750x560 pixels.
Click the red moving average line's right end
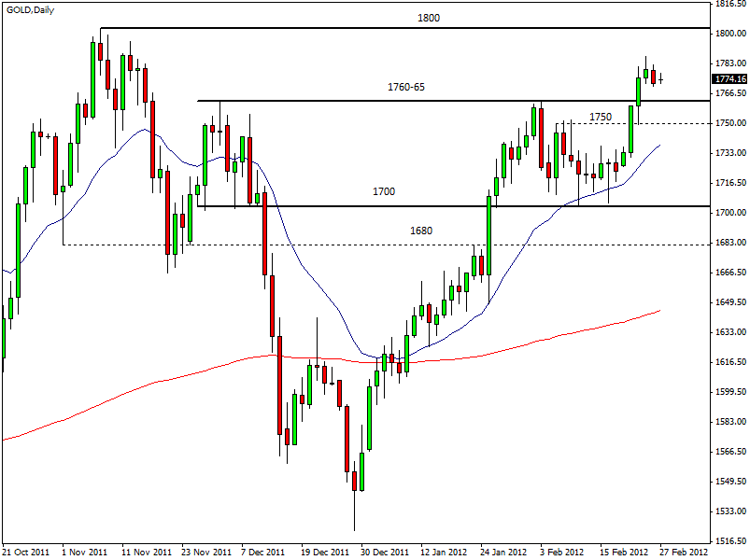click(x=659, y=311)
